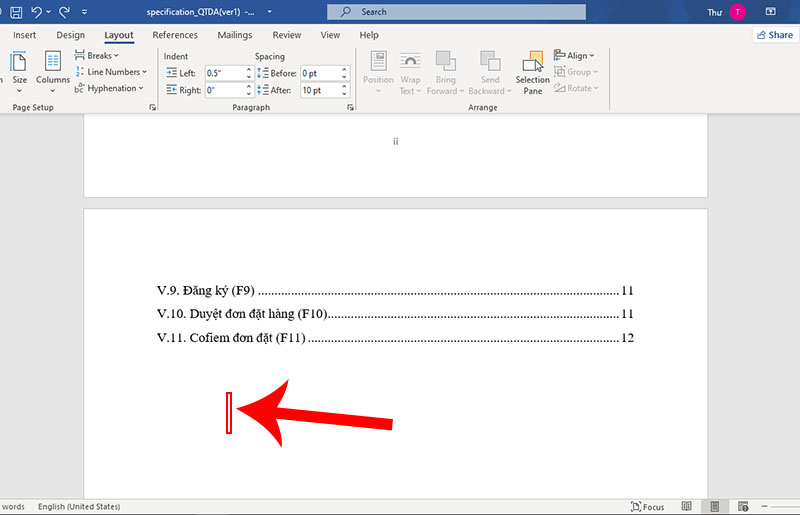Click the Bring Forward icon
This screenshot has height=515, width=800.
pyautogui.click(x=445, y=61)
